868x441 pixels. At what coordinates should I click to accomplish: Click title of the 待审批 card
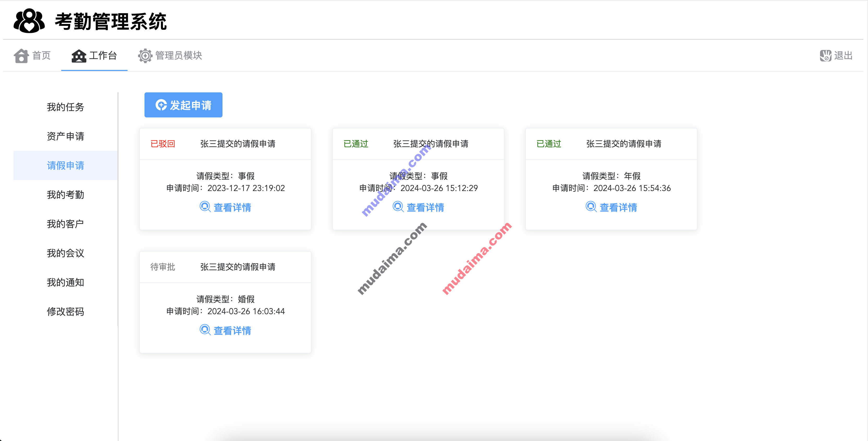point(238,267)
